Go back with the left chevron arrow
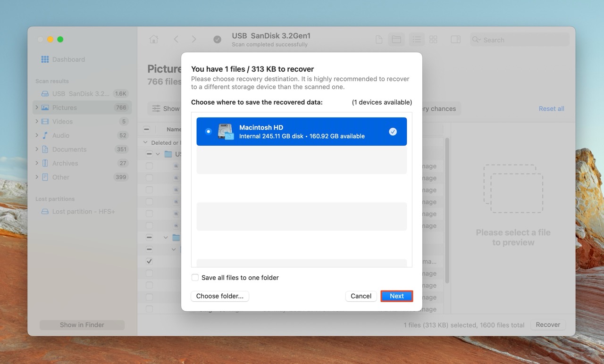The width and height of the screenshot is (604, 364). [176, 40]
